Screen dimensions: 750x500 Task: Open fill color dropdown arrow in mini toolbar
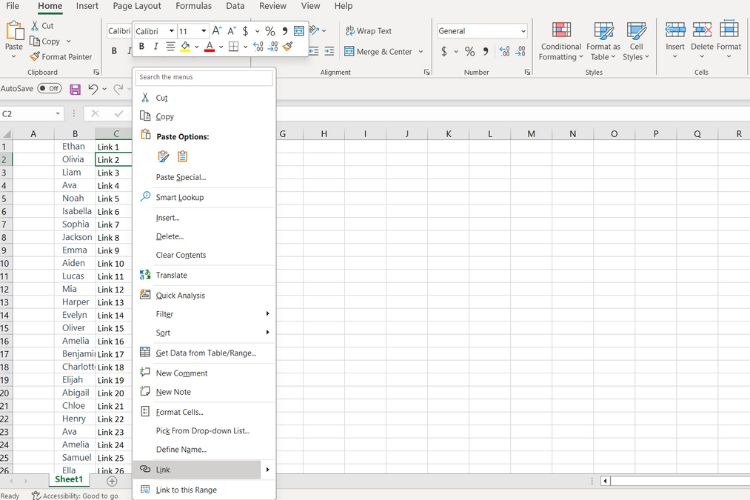click(x=197, y=47)
